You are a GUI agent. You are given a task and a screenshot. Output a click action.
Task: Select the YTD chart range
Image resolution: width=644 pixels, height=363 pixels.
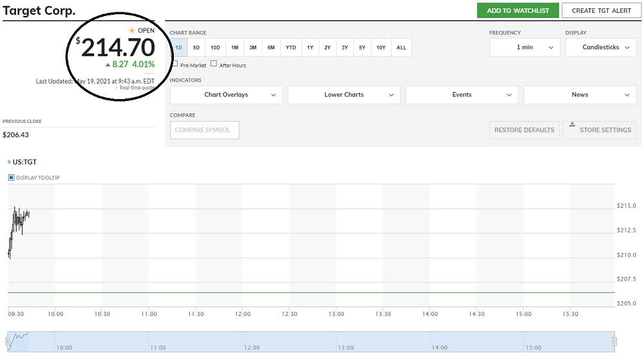[291, 48]
